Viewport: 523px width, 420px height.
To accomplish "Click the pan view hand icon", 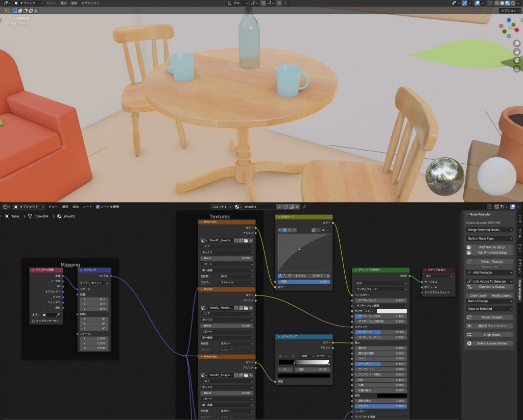I will coord(516,52).
